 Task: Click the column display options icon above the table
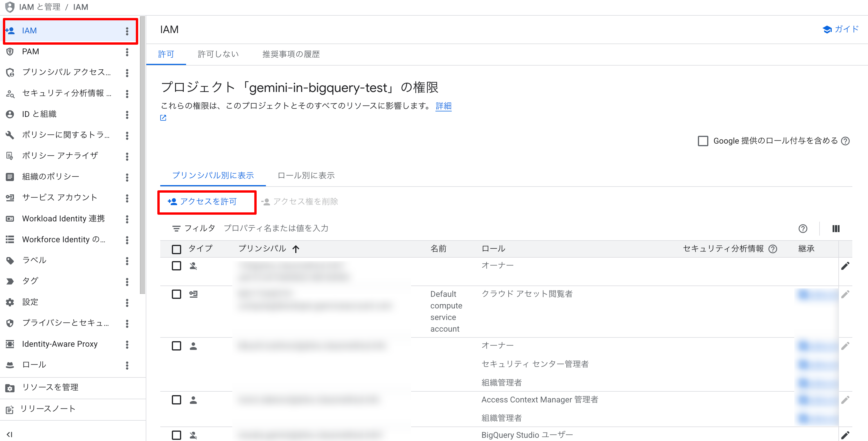coord(836,229)
